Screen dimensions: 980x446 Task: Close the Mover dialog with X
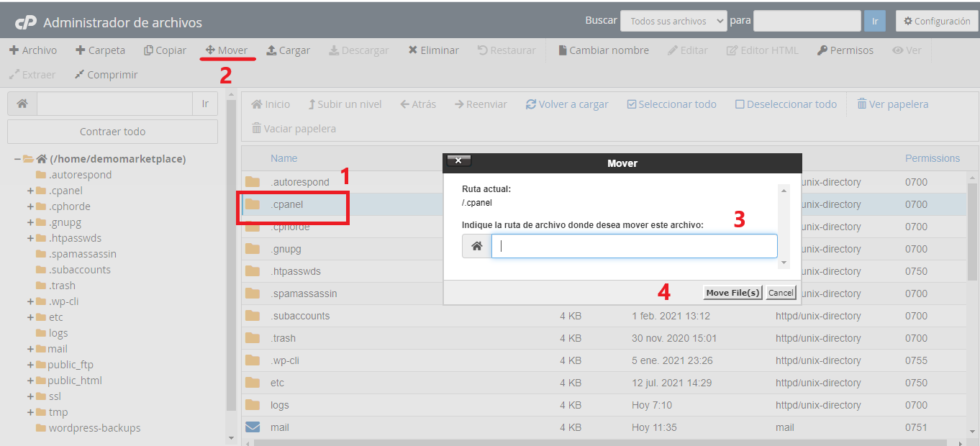tap(458, 160)
